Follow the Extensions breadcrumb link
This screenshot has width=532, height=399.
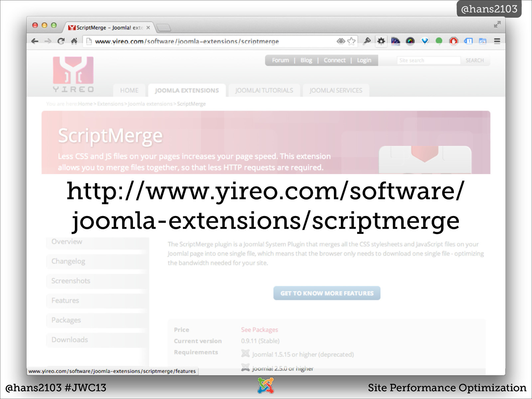(110, 104)
